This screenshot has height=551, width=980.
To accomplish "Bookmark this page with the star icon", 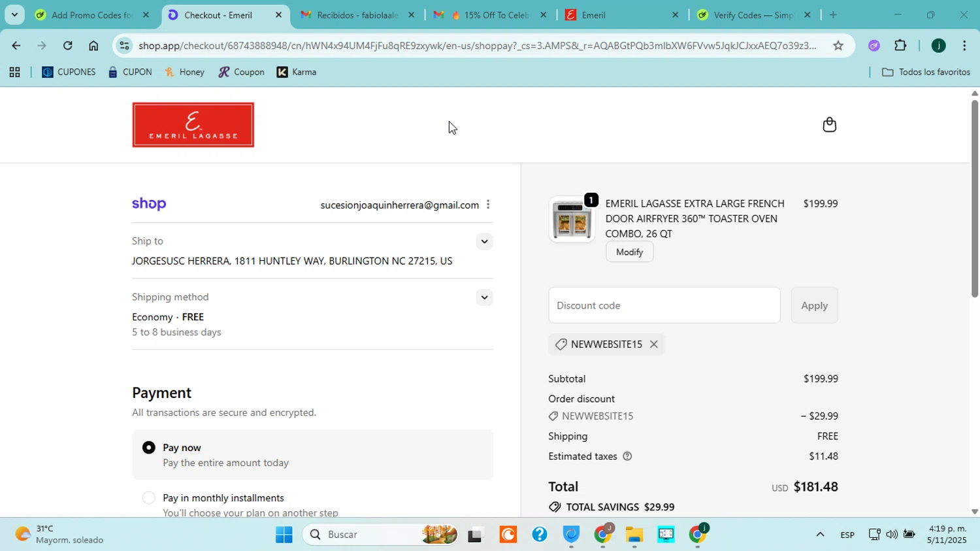I will coord(838,46).
